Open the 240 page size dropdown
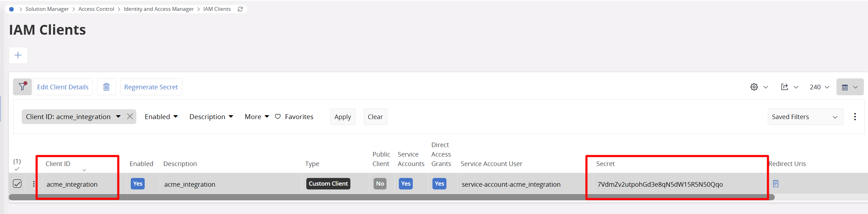Image resolution: width=868 pixels, height=214 pixels. pos(819,87)
